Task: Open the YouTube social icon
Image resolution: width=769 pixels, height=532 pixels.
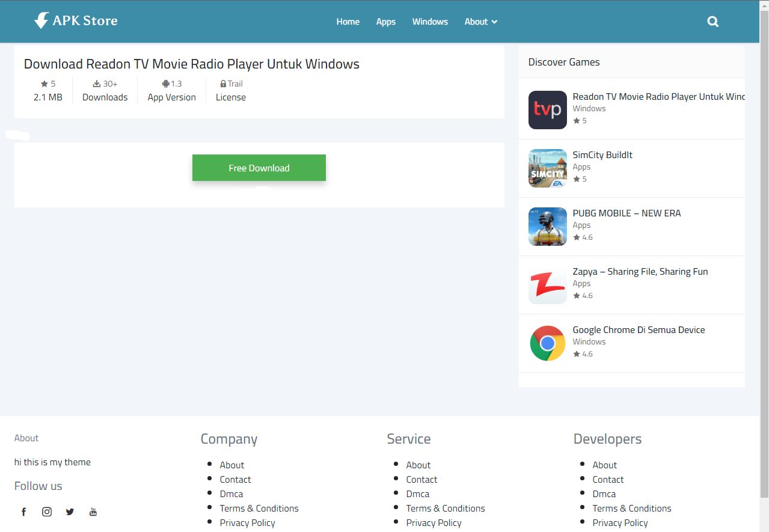Action: (93, 512)
